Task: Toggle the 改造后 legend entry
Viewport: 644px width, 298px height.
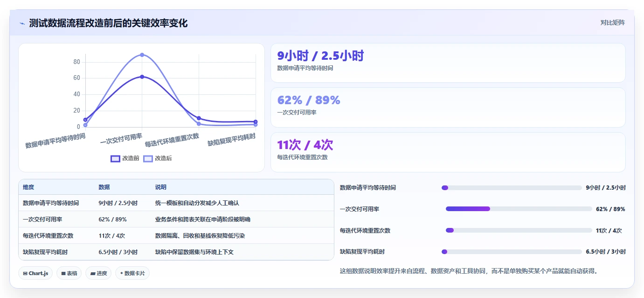Action: coord(157,158)
